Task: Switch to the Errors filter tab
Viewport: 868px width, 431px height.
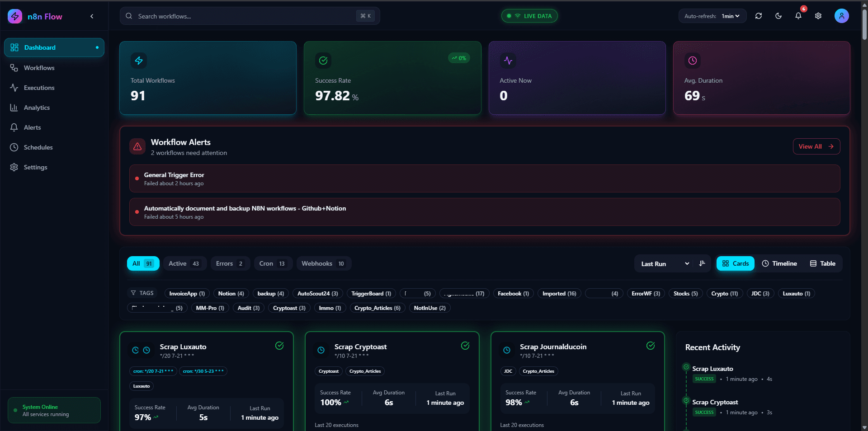Action: pos(230,263)
